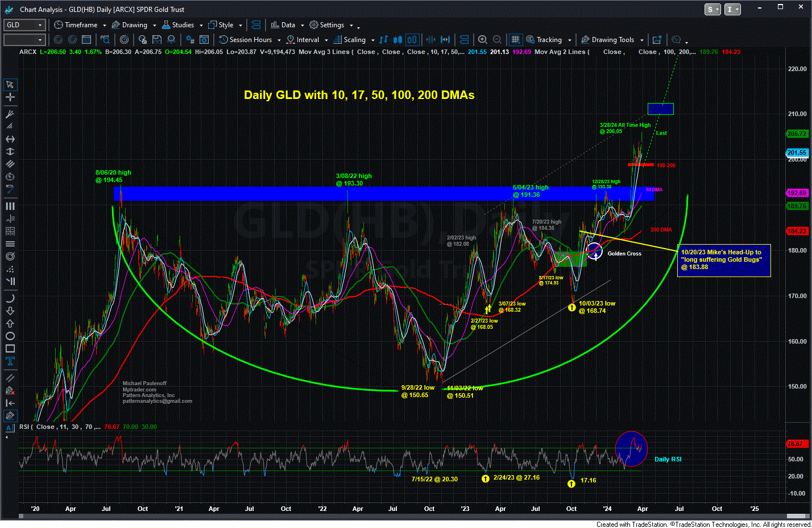Pick the spiral drawing tool
This screenshot has width=812, height=528.
coord(10,257)
